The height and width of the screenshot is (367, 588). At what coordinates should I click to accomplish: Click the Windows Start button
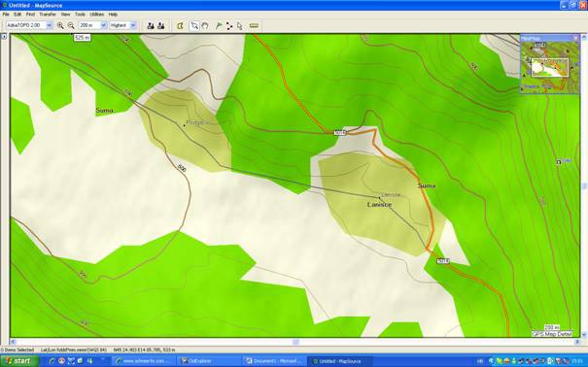coord(19,361)
